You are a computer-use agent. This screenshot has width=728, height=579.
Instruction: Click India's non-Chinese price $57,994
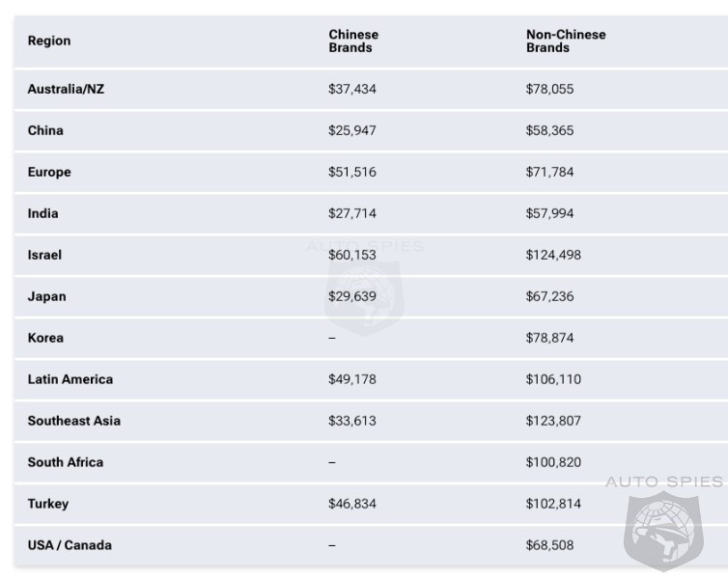(549, 213)
